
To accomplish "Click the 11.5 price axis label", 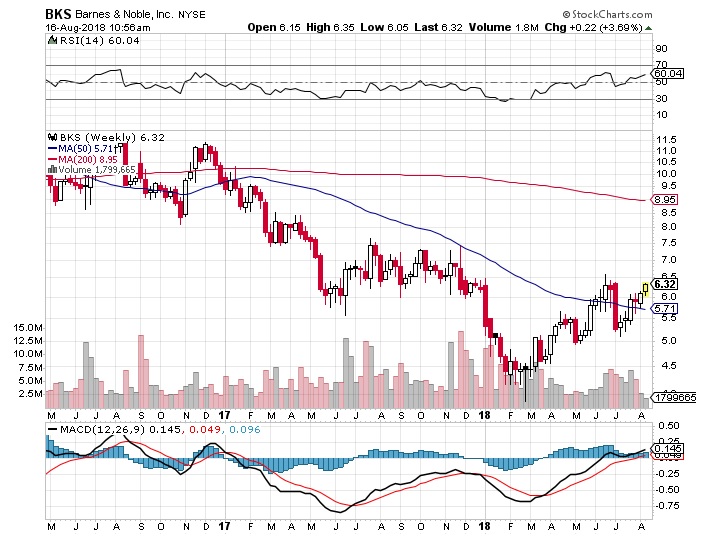I will 666,139.
